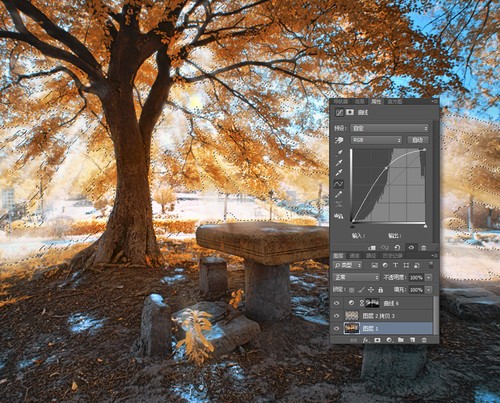Hide the 图层 2 拷贝 3 layer
Viewport: 500px width, 403px height.
coord(337,316)
